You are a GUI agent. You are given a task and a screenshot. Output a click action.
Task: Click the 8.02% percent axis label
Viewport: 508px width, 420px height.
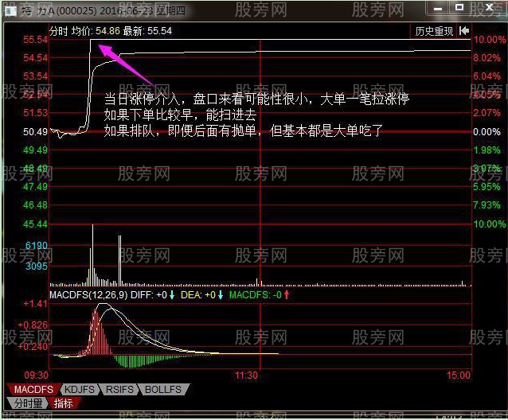point(487,58)
